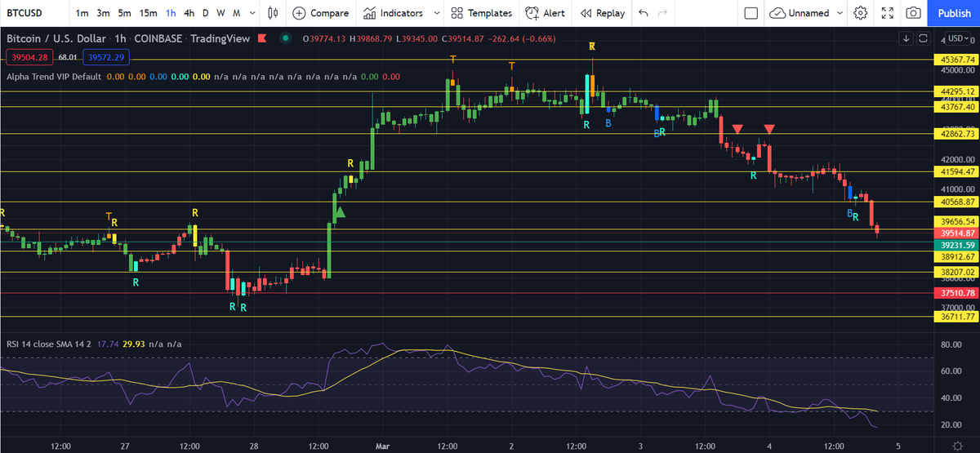The height and width of the screenshot is (453, 980).
Task: Click the 40568.87 price label
Action: (x=955, y=202)
